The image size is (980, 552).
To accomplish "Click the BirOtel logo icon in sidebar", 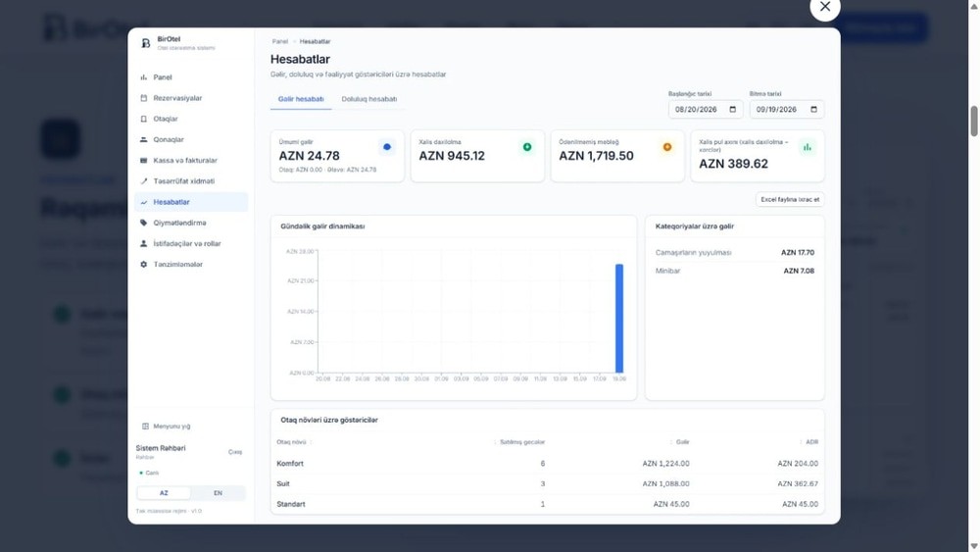I will (x=145, y=43).
